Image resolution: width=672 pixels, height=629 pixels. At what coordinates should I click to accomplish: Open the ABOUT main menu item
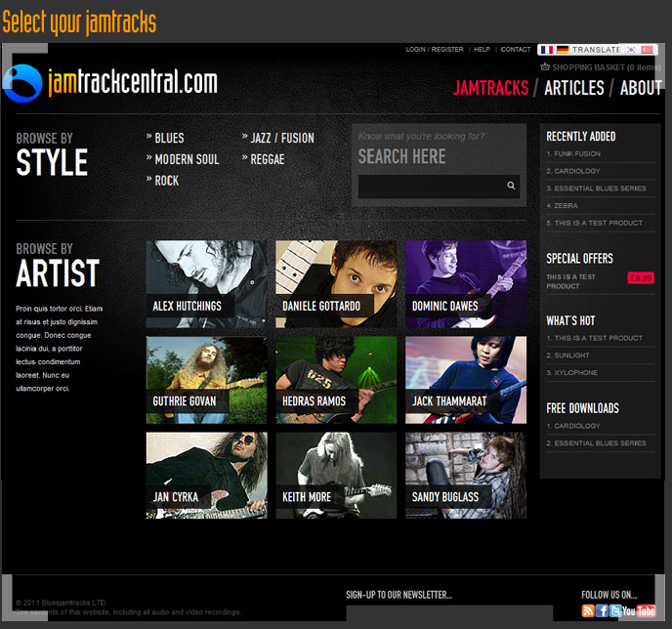pyautogui.click(x=641, y=88)
